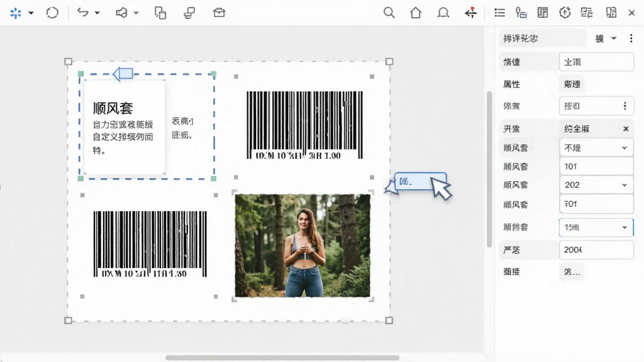Open the three-dot menu in panel header
Screen dimensions: 644x362
pos(631,38)
